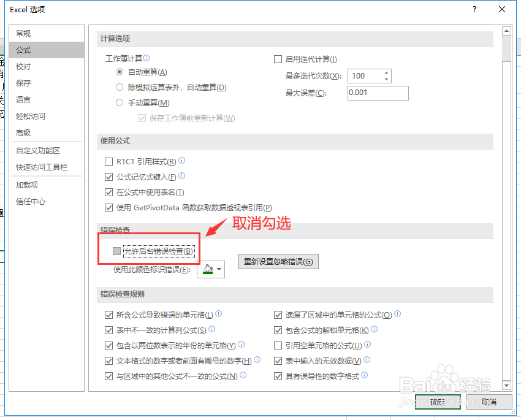Click info icon beside 表中输入的无效数据
The height and width of the screenshot is (420, 521).
367,359
